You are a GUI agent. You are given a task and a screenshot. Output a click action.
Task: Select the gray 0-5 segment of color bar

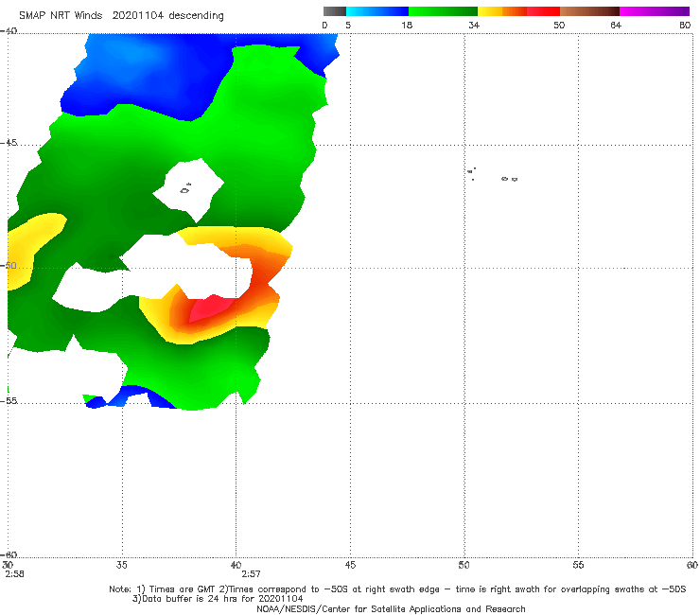pos(335,11)
